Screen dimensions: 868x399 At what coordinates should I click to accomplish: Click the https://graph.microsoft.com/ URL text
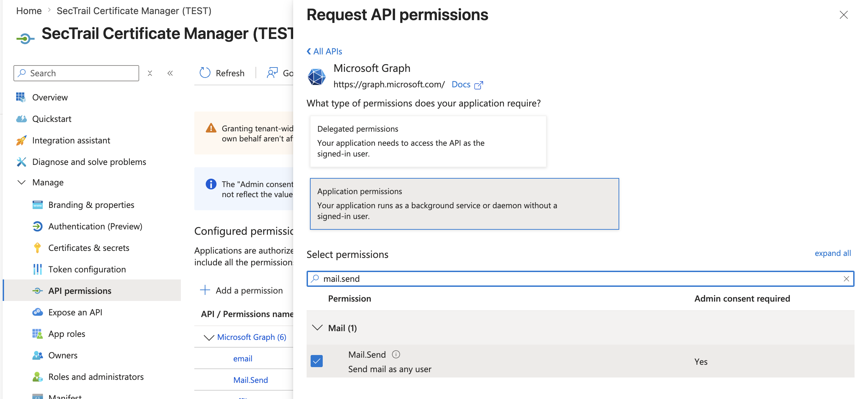(x=389, y=84)
